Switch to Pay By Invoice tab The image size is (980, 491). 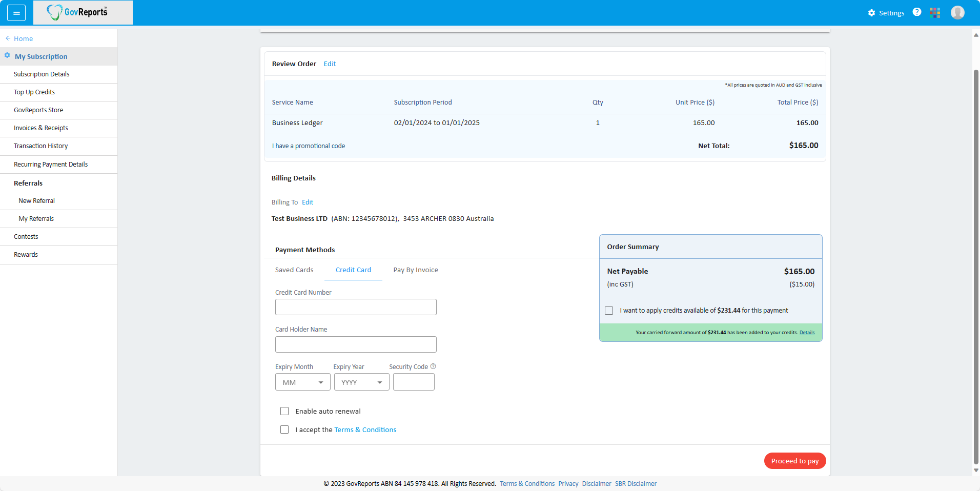[416, 270]
